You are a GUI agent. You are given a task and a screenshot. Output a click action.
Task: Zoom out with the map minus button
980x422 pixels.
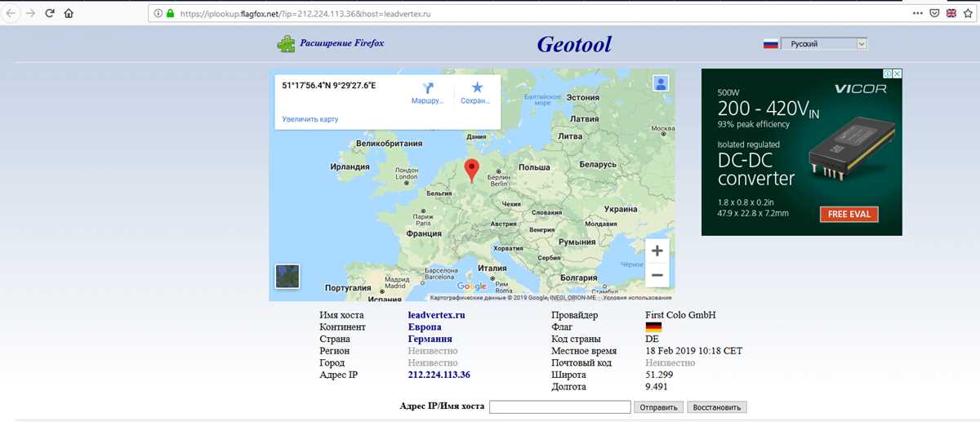(657, 275)
